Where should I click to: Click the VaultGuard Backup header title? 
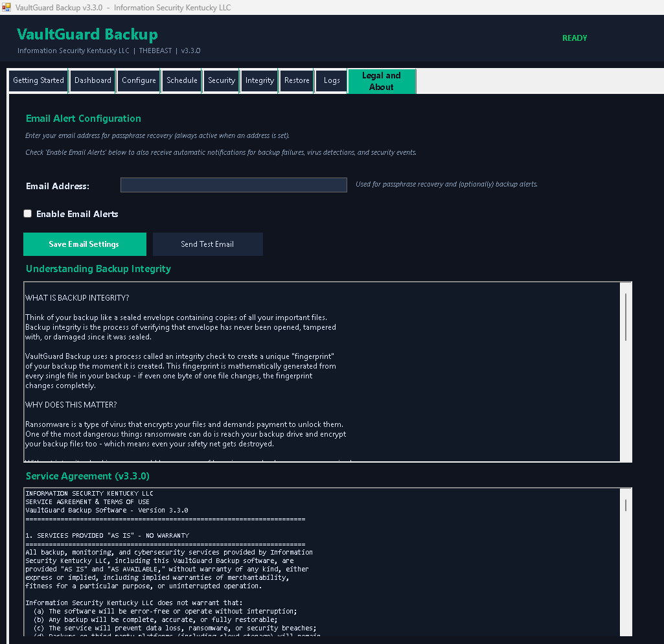click(87, 34)
